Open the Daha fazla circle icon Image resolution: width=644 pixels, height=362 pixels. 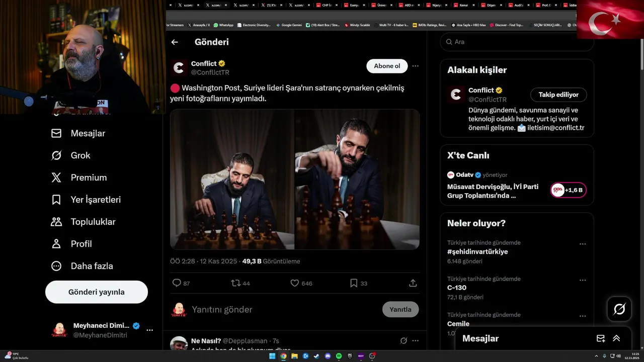(x=56, y=266)
